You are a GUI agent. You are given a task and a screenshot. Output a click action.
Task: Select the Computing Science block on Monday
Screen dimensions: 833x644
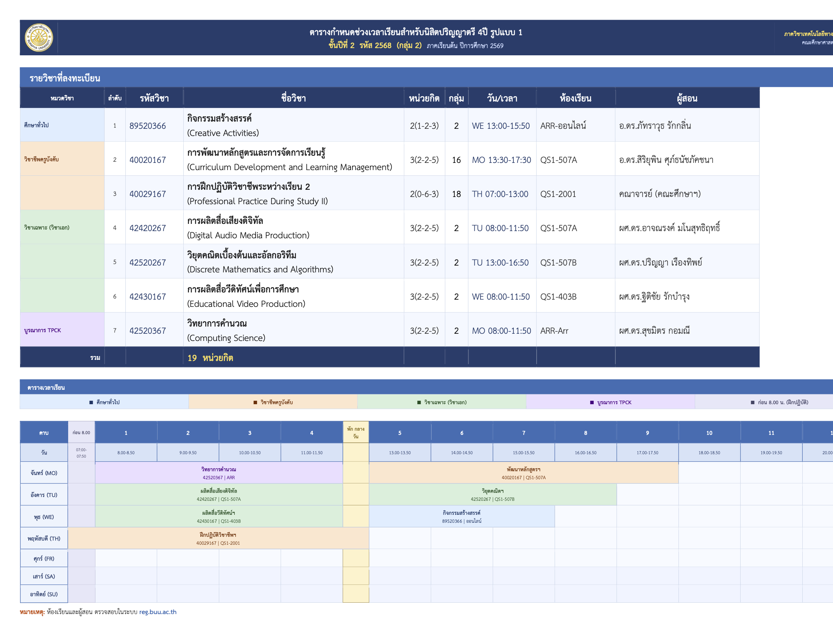tap(219, 473)
